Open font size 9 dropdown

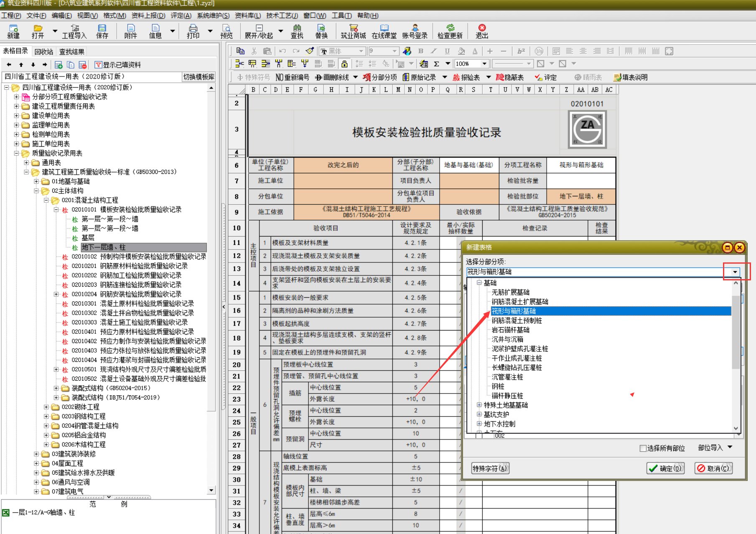point(395,51)
